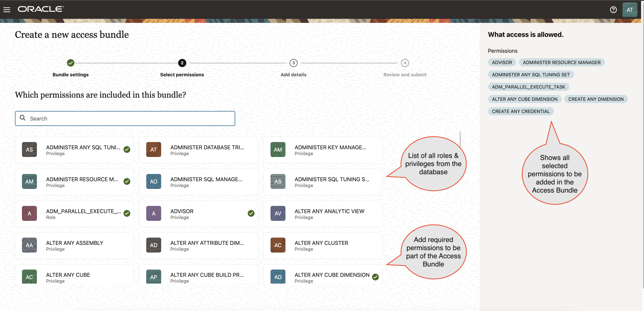
Task: Select the ALTER ANY ASSEMBLY privilege
Action: pyautogui.click(x=74, y=246)
